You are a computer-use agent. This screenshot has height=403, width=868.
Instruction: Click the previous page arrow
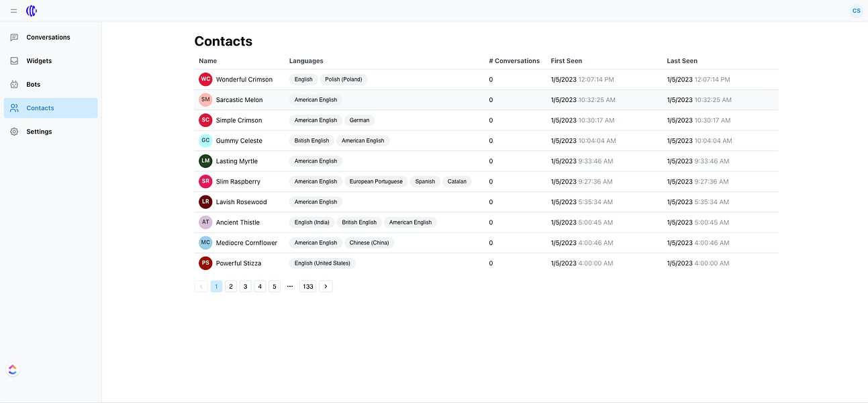point(201,286)
